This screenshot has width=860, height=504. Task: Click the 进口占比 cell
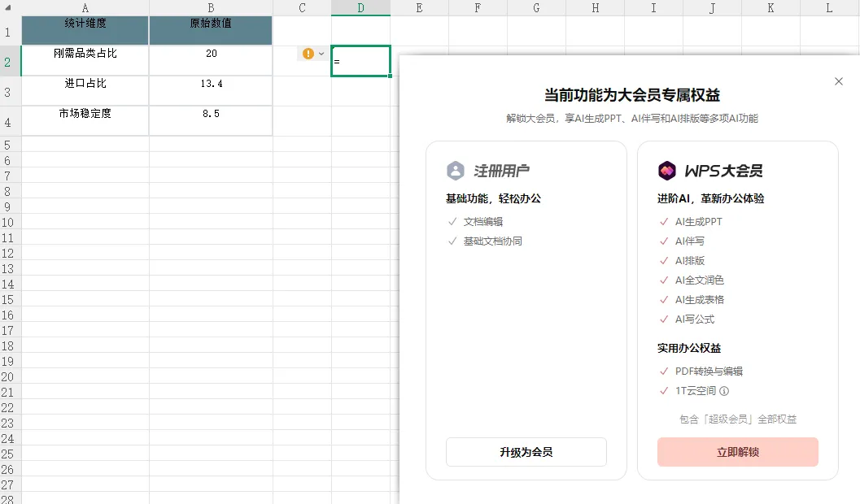pos(85,90)
